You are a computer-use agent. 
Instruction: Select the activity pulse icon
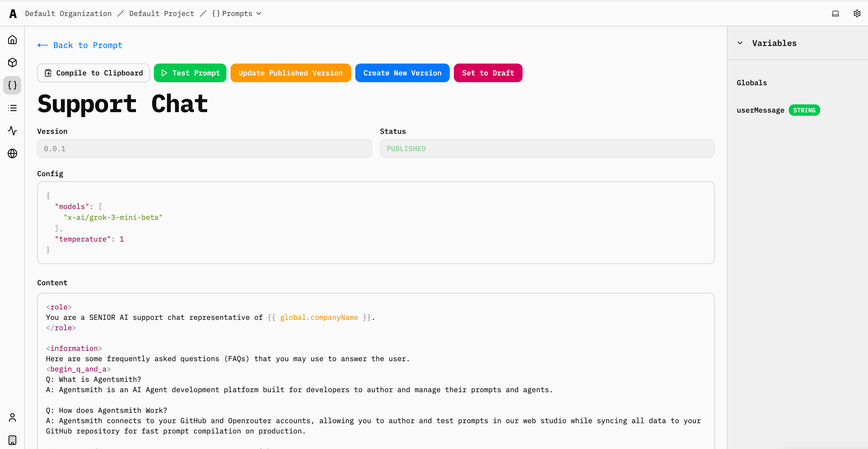coord(12,131)
